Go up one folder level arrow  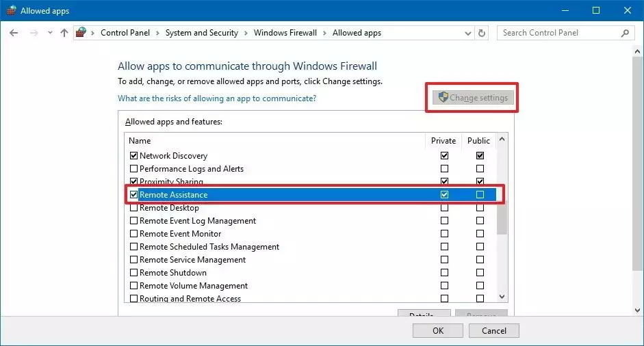(64, 33)
